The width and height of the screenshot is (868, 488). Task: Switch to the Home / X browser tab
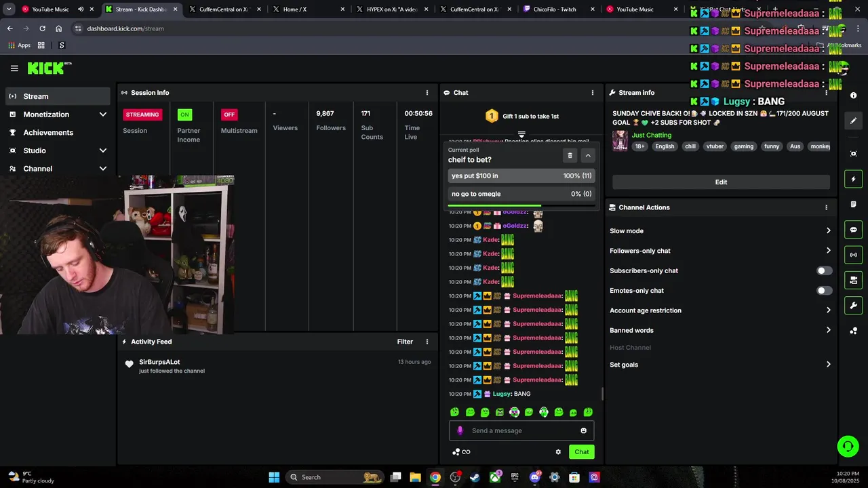(309, 9)
